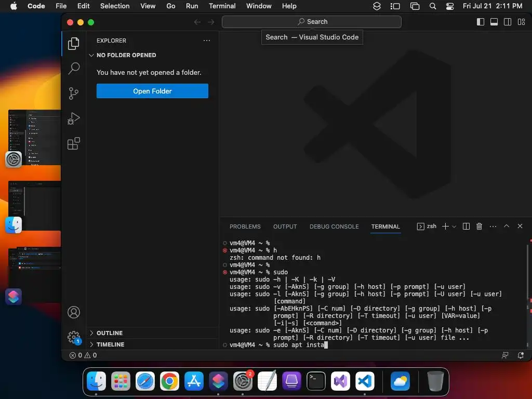Open Safari from the Dock
This screenshot has height=399, width=532.
point(145,381)
